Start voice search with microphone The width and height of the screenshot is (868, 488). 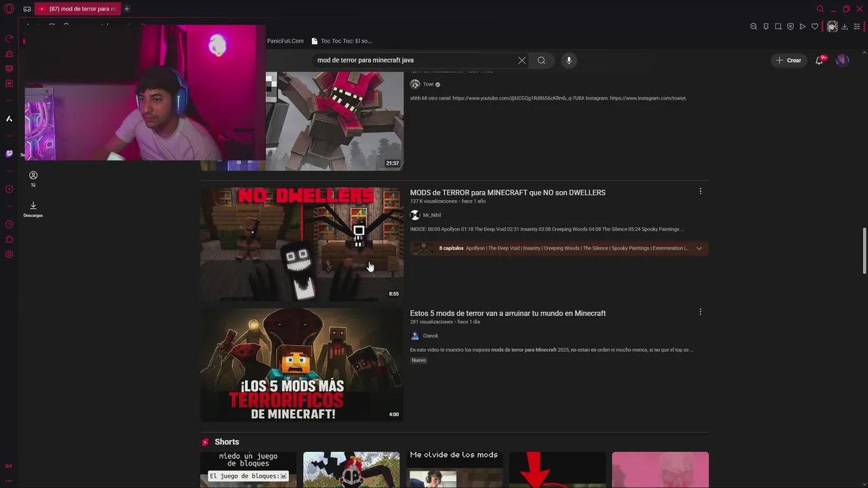click(x=569, y=60)
